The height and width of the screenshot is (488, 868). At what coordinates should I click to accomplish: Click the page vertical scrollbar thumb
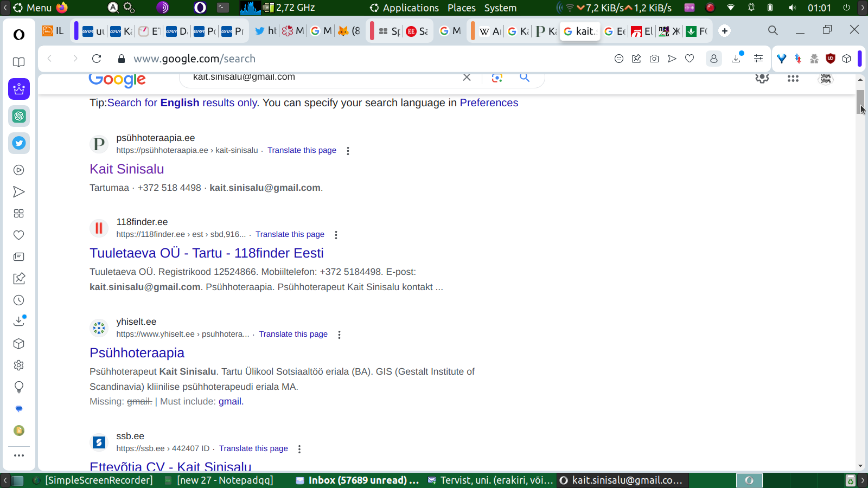[x=861, y=101]
